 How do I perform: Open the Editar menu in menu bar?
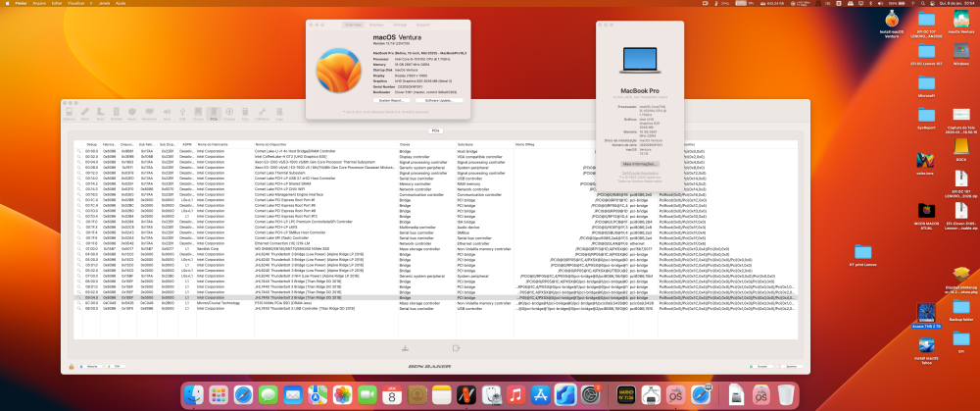57,3
